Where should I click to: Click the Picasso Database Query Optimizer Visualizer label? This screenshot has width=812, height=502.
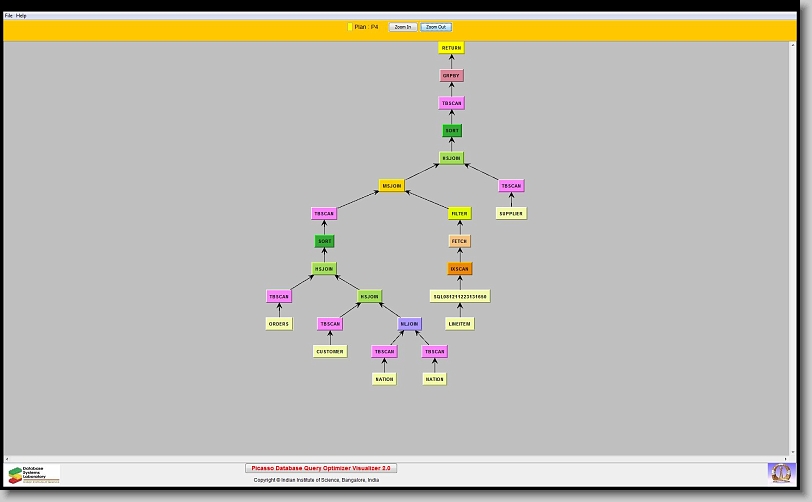coord(321,468)
